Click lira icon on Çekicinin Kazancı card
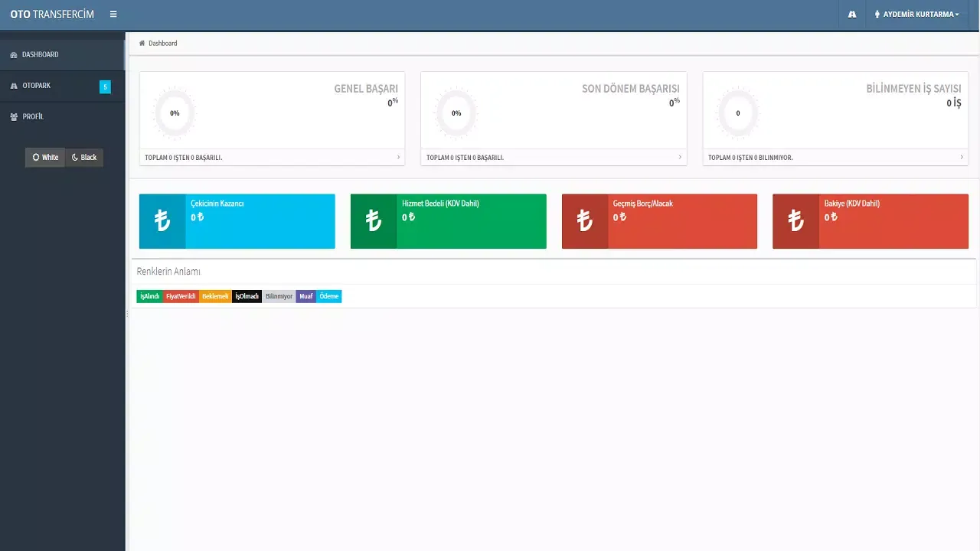The height and width of the screenshot is (551, 980). click(x=162, y=221)
